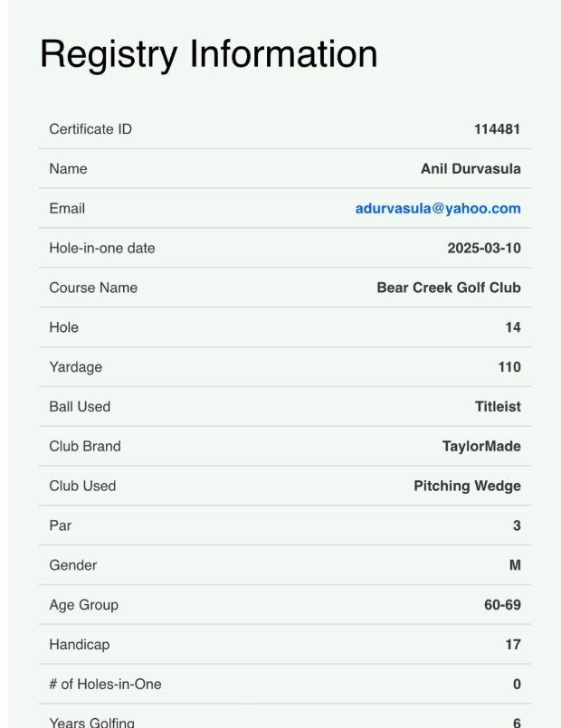The width and height of the screenshot is (561, 728).
Task: Click the Yardage value 110
Action: click(509, 367)
